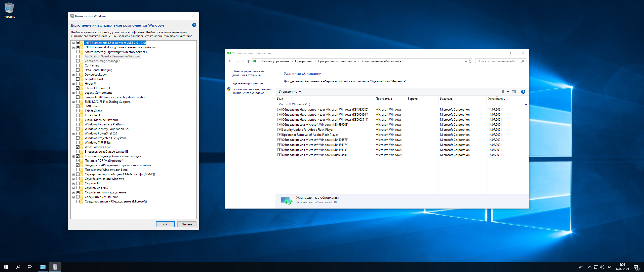This screenshot has width=644, height=272.
Task: Click the Программы breadcrumb
Action: tap(303, 61)
